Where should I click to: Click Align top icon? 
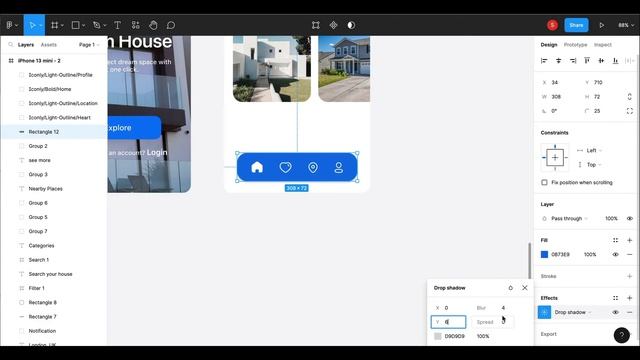[587, 61]
